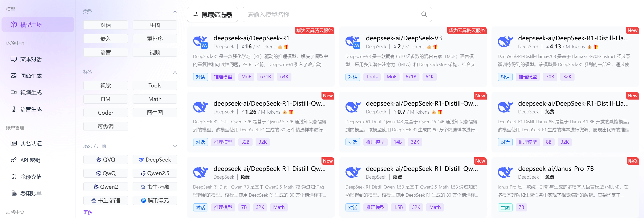Click whale logo of Distill-Llama-8B card
This screenshot has width=644, height=218.
coord(505,107)
